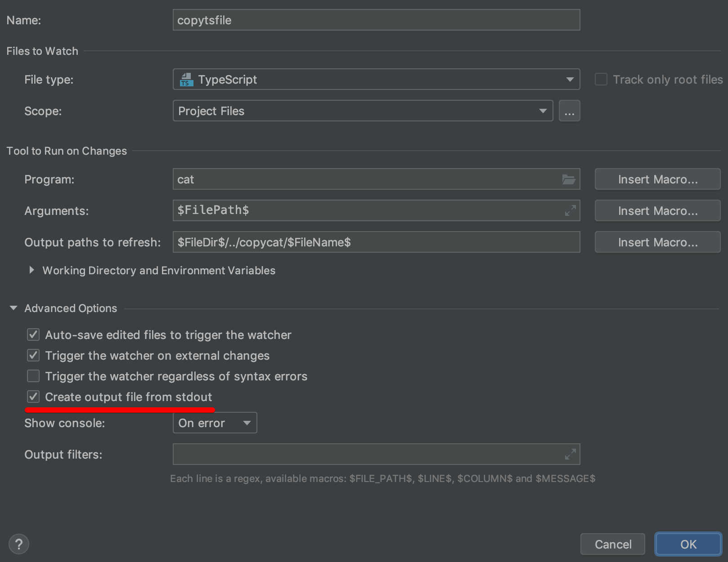Open help with the question mark icon
Screen dimensions: 728x562
tap(19, 544)
